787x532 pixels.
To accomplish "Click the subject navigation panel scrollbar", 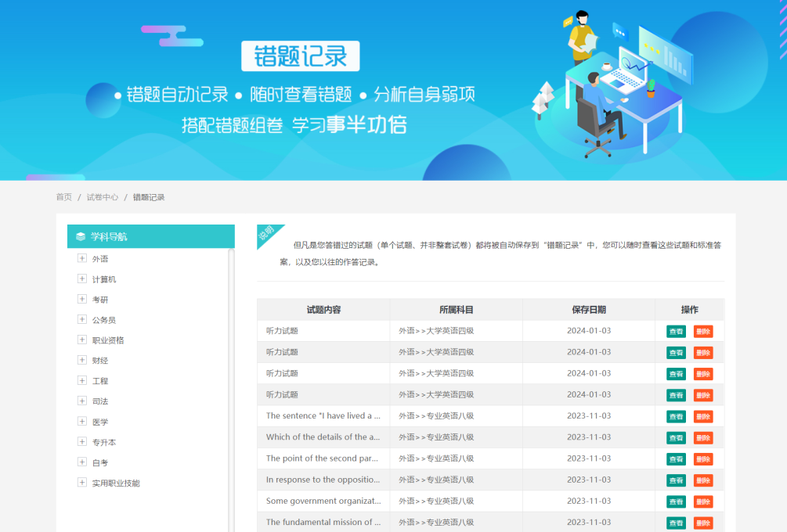I will pos(231,391).
